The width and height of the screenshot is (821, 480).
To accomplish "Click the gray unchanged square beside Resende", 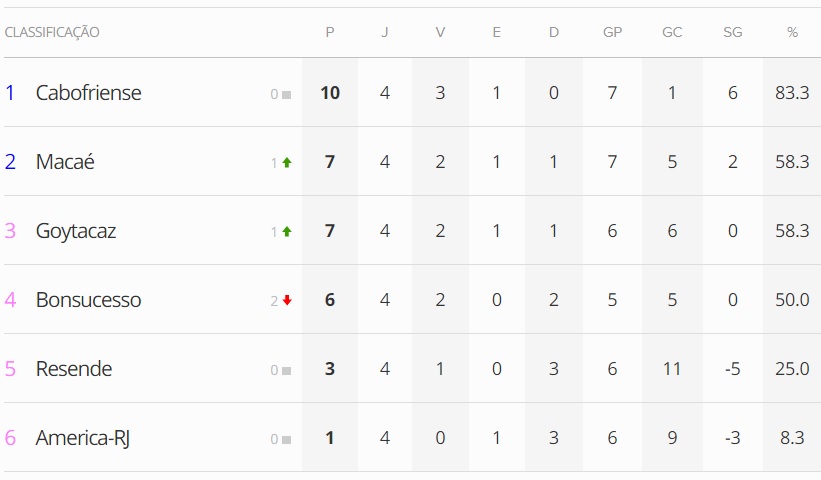I will (x=287, y=370).
